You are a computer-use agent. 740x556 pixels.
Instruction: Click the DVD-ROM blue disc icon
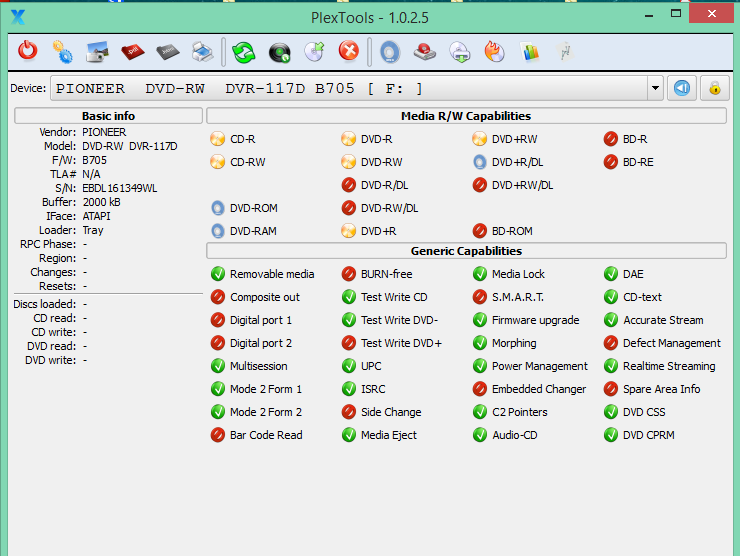[218, 208]
